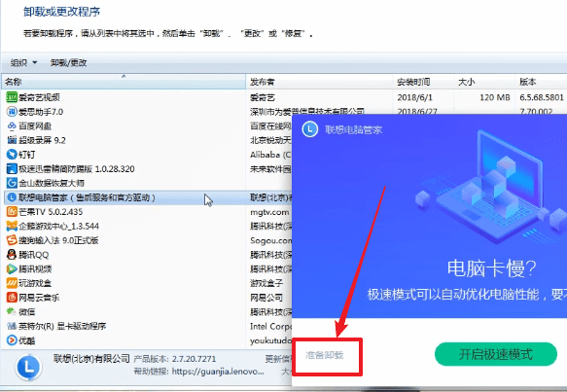Click the 2018/6/1 install date cell
This screenshot has height=392, width=567.
tap(414, 97)
